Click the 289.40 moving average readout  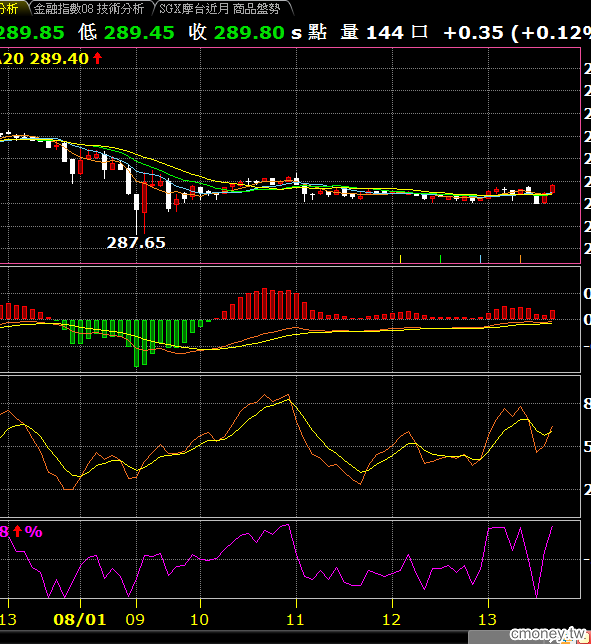tap(59, 59)
